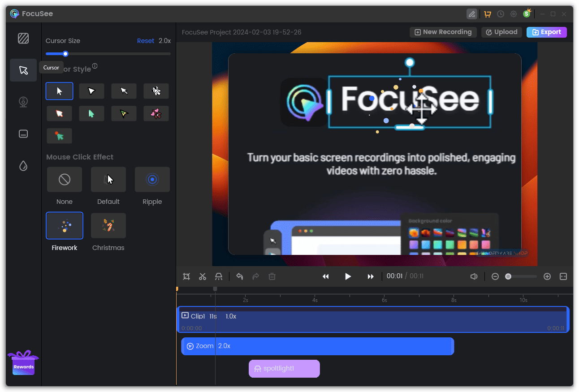The image size is (579, 392).
Task: Click the spotlight right edge handle
Action: click(490, 101)
